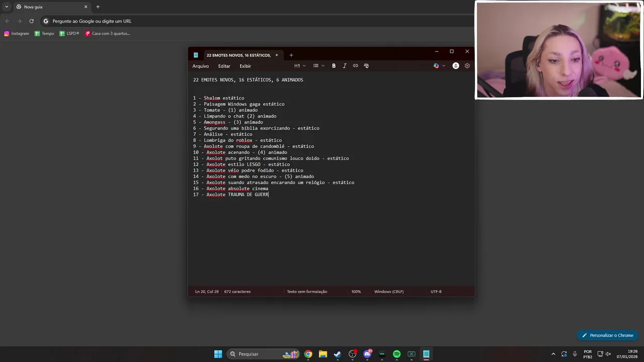644x362 pixels.
Task: Expand the Copilot dropdown arrow
Action: pyautogui.click(x=443, y=66)
